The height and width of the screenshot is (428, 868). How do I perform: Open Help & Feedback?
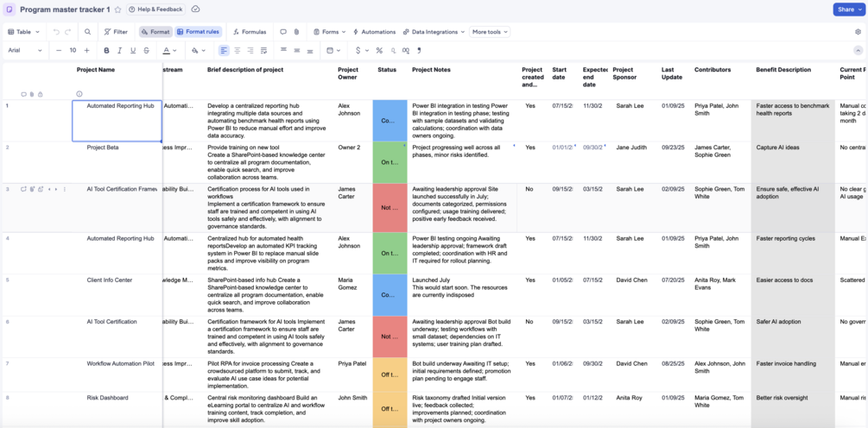click(156, 9)
